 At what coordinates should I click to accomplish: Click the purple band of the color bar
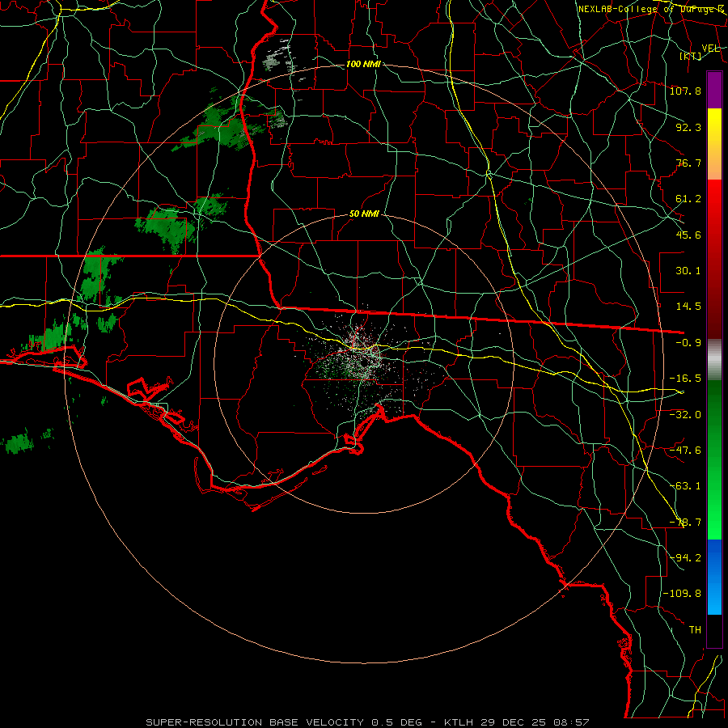point(714,91)
